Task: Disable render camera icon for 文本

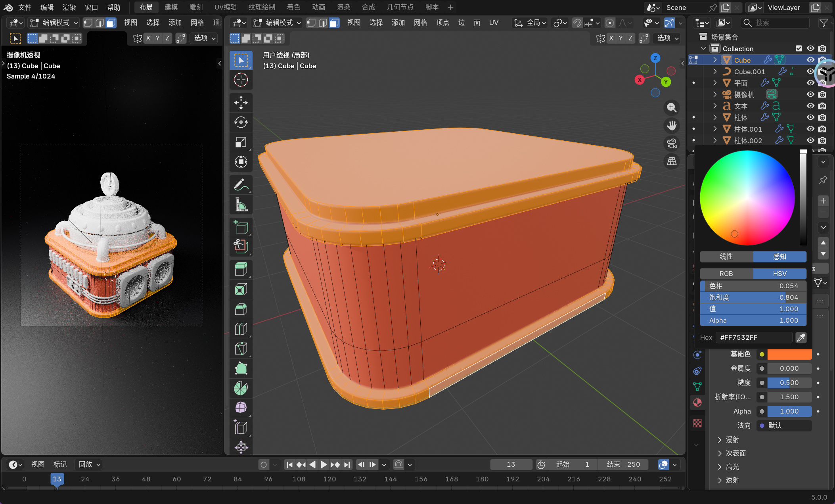Action: click(822, 106)
